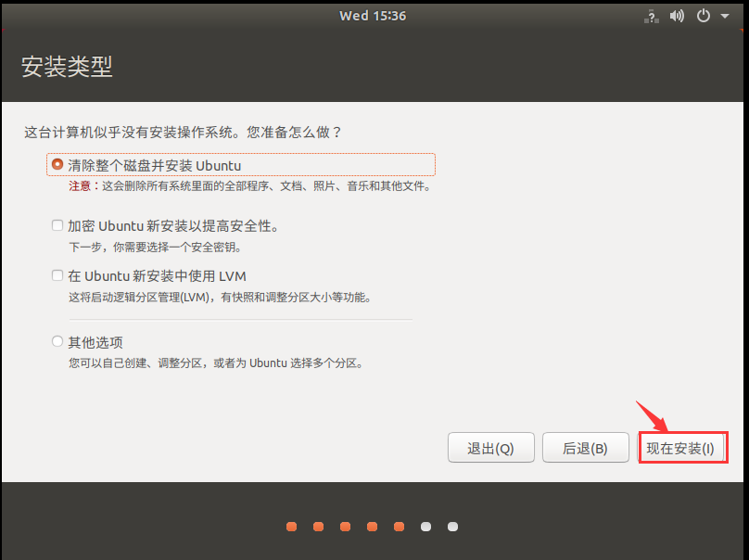Enable encrypt new Ubuntu installation checkbox
Image resolution: width=749 pixels, height=560 pixels.
(57, 225)
